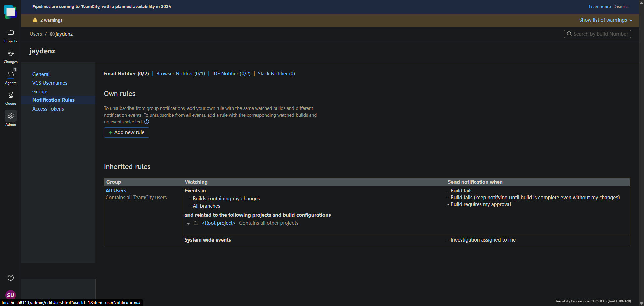The height and width of the screenshot is (306, 644).
Task: Switch to Browser Notifier tab
Action: pos(180,74)
